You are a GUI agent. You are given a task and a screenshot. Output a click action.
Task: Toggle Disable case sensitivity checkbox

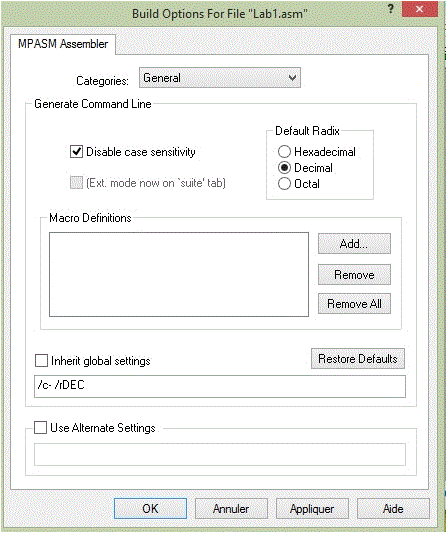(x=76, y=152)
